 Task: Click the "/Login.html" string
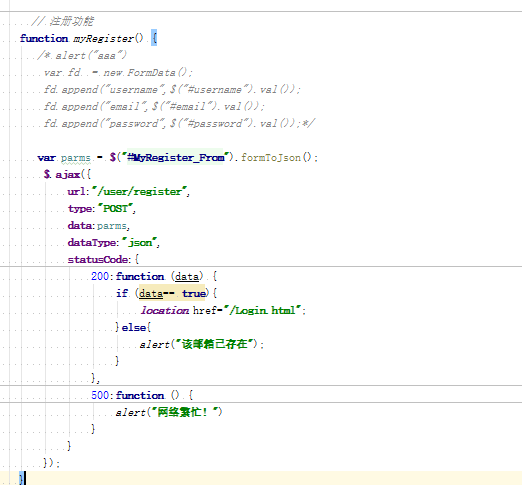coord(263,311)
